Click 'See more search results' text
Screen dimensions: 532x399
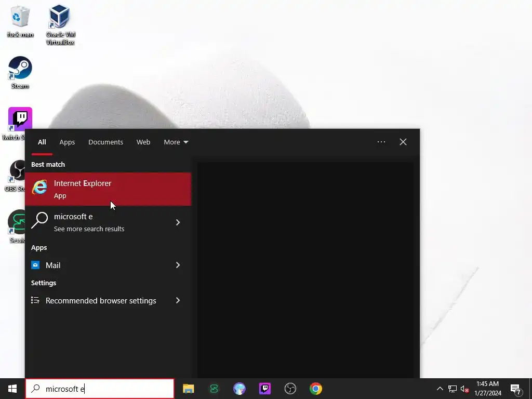[89, 229]
